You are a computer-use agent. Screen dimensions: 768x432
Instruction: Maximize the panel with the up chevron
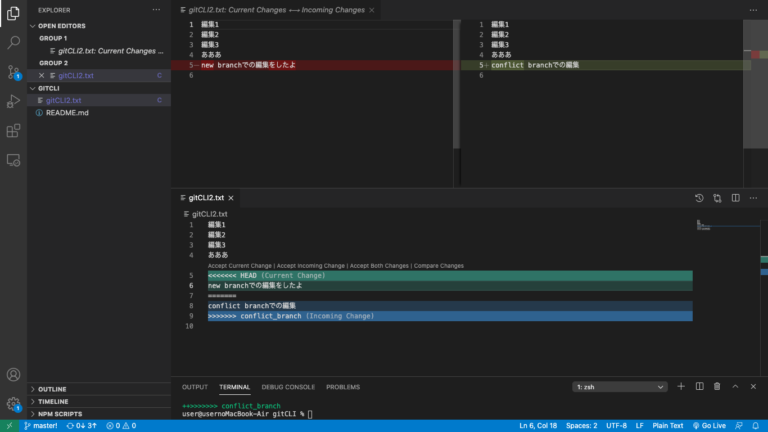pos(735,386)
